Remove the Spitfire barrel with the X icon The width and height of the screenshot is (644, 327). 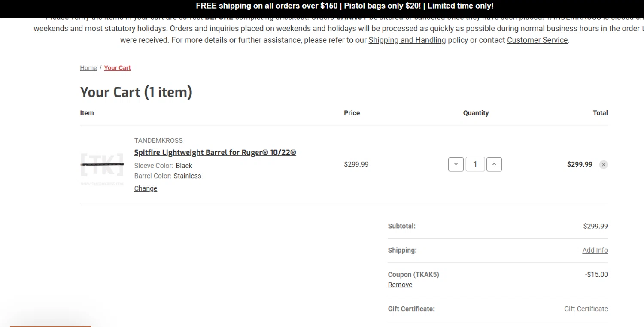[x=604, y=165]
